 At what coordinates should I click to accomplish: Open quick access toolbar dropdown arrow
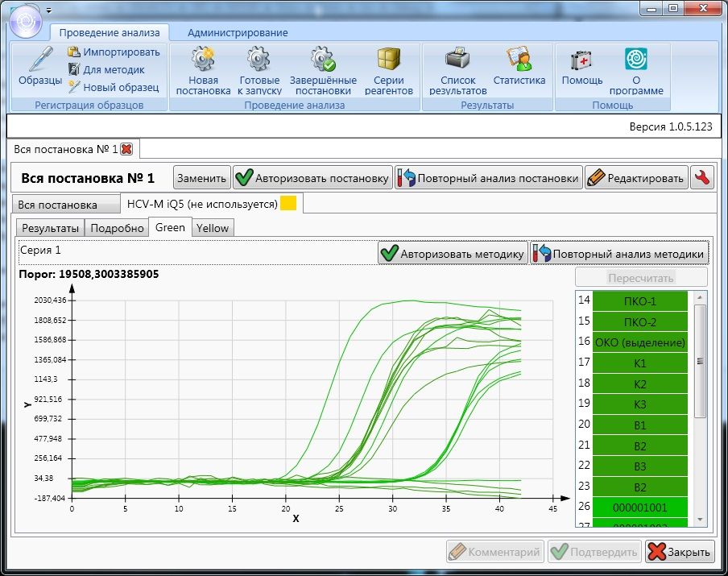click(49, 10)
